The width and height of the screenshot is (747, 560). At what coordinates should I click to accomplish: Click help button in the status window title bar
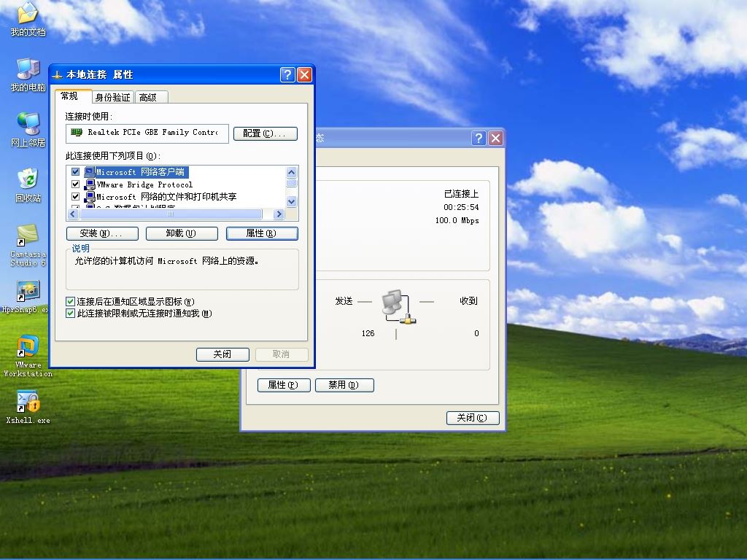[x=479, y=138]
